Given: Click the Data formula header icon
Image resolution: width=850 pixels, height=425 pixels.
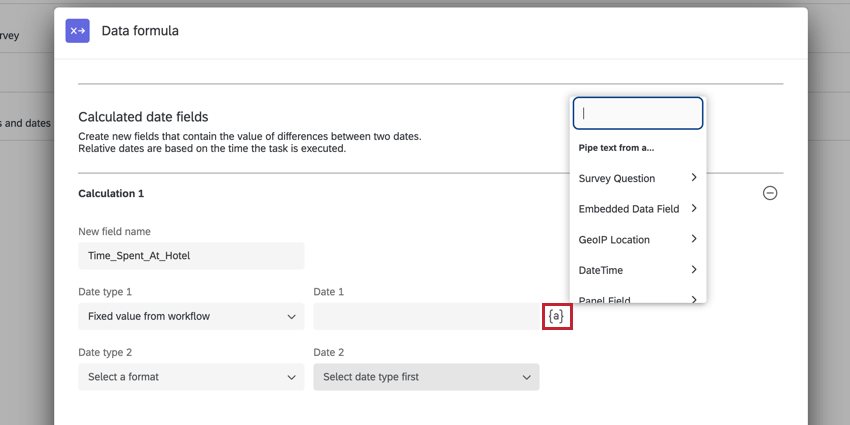Looking at the screenshot, I should tap(77, 31).
